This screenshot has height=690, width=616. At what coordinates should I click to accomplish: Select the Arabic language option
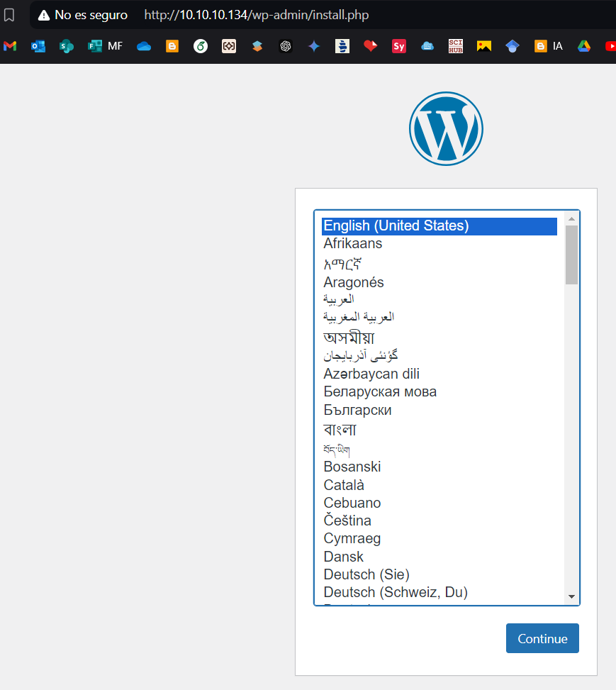439,299
